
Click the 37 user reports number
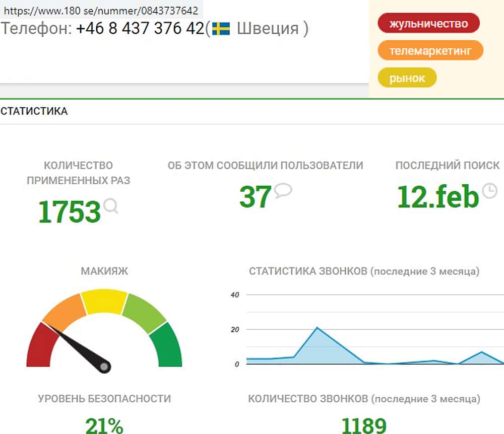click(255, 197)
